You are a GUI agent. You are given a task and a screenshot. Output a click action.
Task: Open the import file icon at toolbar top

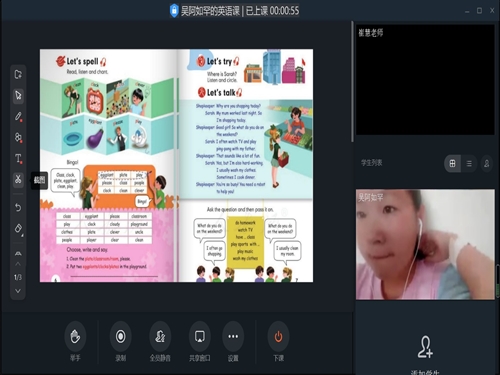[18, 74]
